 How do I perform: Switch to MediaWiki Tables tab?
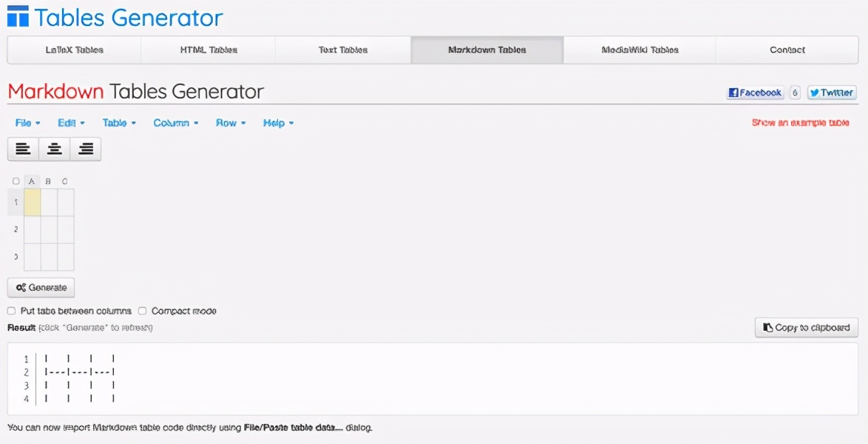[640, 50]
